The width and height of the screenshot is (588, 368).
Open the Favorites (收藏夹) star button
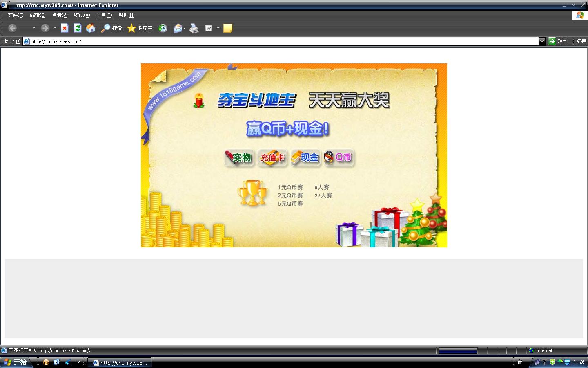pos(140,28)
